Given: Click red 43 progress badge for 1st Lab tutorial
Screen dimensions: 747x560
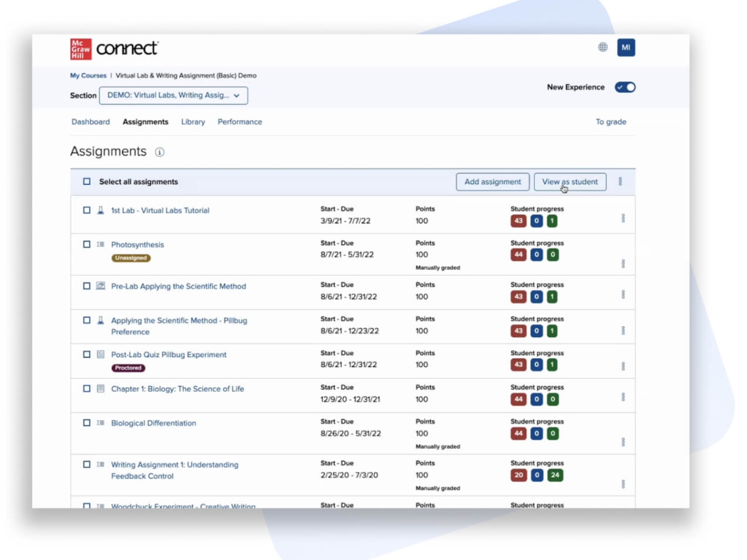Looking at the screenshot, I should point(519,221).
